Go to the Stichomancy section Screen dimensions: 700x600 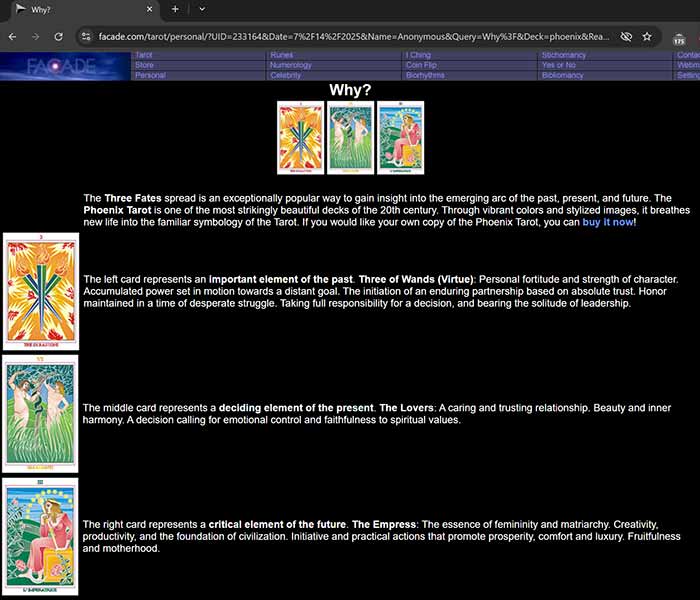pyautogui.click(x=563, y=55)
